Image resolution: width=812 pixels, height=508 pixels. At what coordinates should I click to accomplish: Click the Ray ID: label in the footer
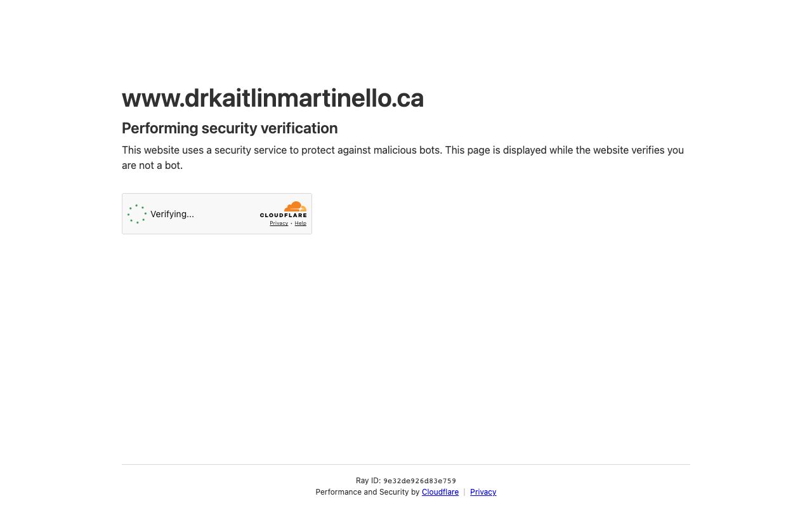[x=368, y=481]
